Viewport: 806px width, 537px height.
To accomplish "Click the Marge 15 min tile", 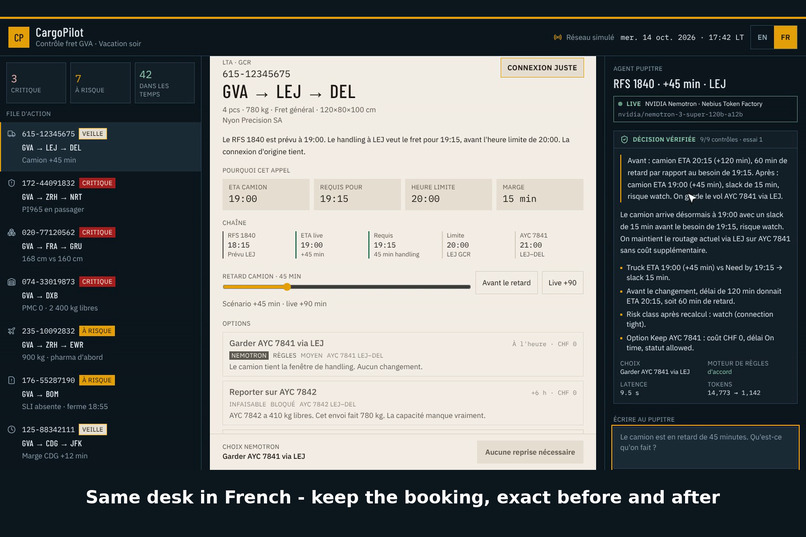I will (x=540, y=194).
